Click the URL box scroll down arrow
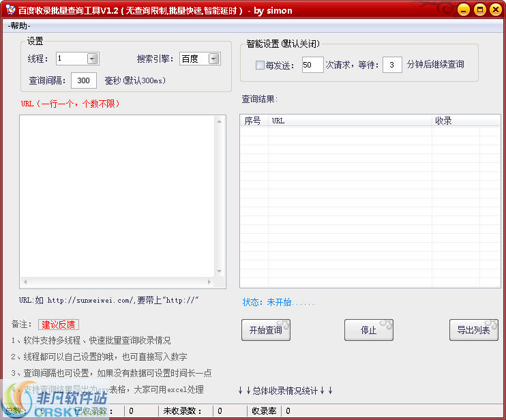The height and width of the screenshot is (420, 506). (220, 271)
